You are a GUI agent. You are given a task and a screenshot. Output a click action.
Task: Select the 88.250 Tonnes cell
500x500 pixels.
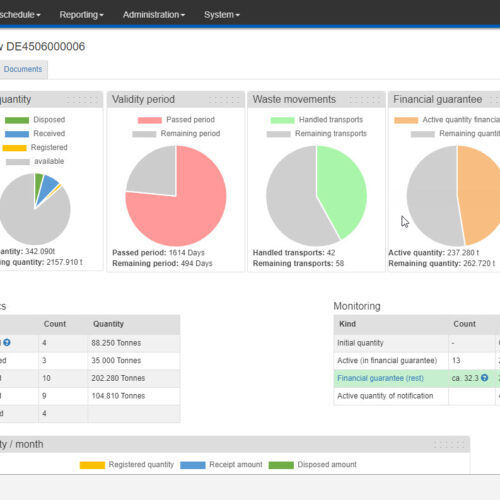[x=134, y=343]
